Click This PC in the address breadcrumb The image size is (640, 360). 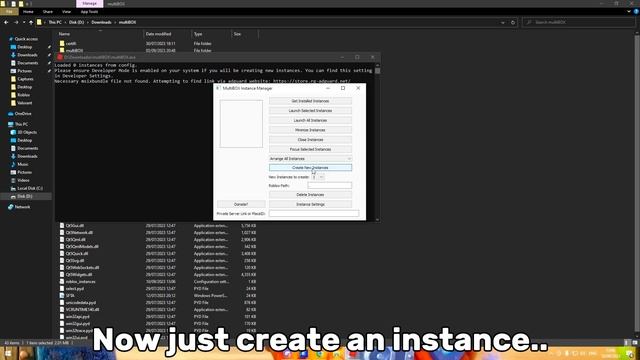coord(55,22)
